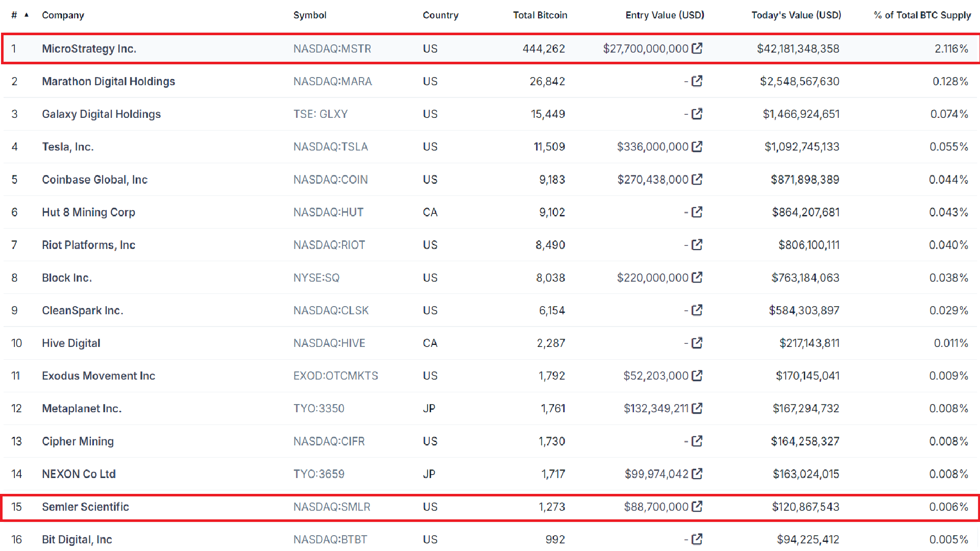The width and height of the screenshot is (980, 551).
Task: Open Block Inc. external link icon
Action: pos(697,278)
